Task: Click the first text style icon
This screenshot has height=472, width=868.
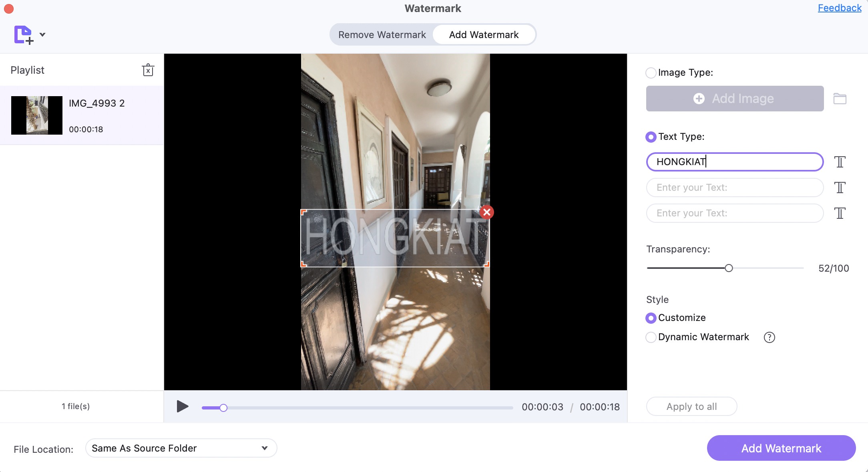Action: tap(840, 161)
